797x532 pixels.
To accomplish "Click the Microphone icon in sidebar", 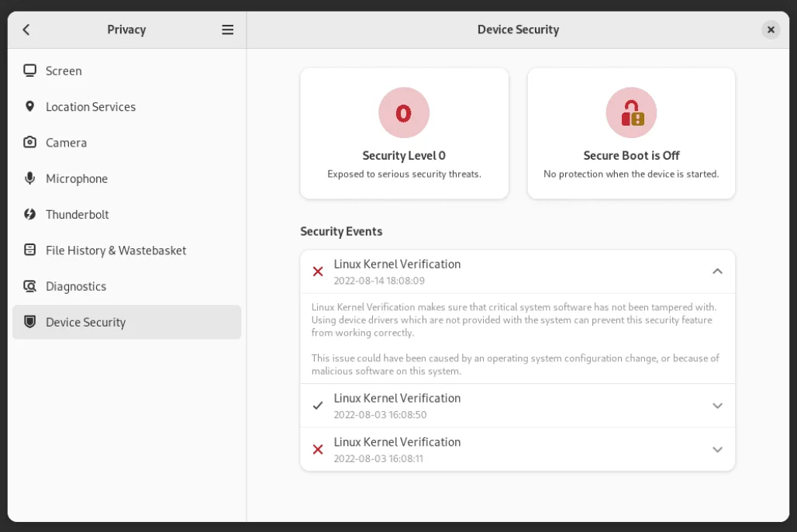I will 30,178.
